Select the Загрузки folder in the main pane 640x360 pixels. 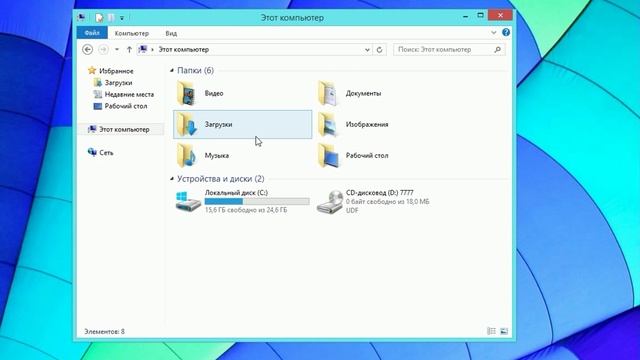[x=242, y=124]
